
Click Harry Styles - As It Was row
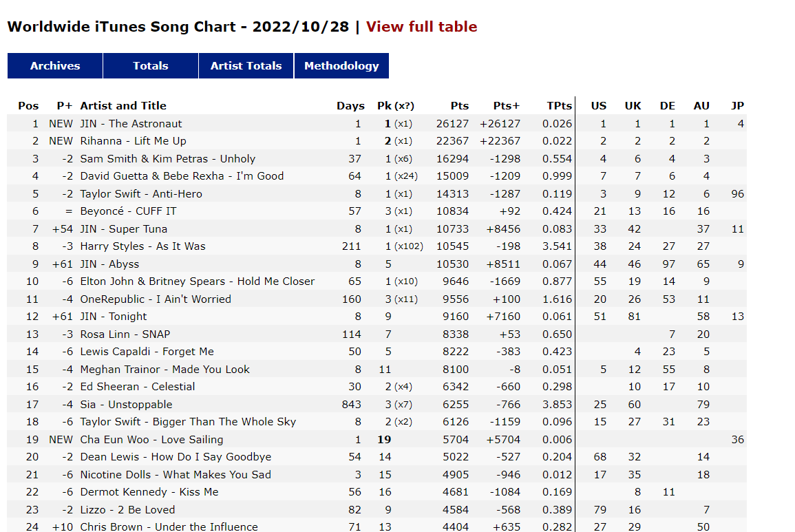tap(377, 246)
